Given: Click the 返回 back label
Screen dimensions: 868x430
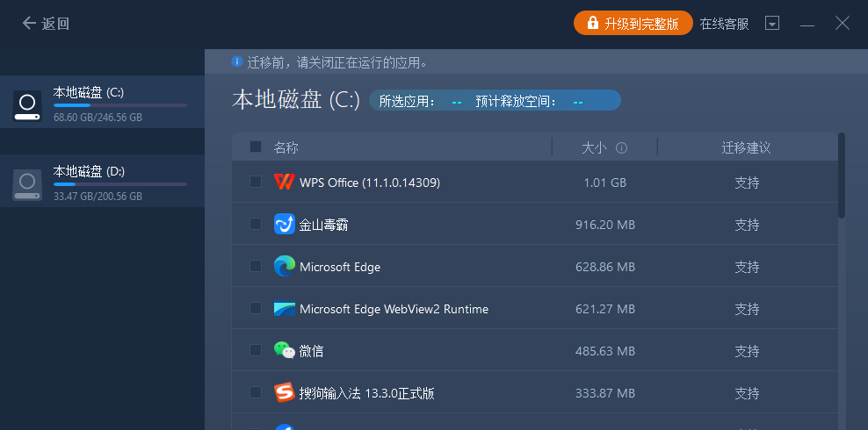Looking at the screenshot, I should pos(55,24).
